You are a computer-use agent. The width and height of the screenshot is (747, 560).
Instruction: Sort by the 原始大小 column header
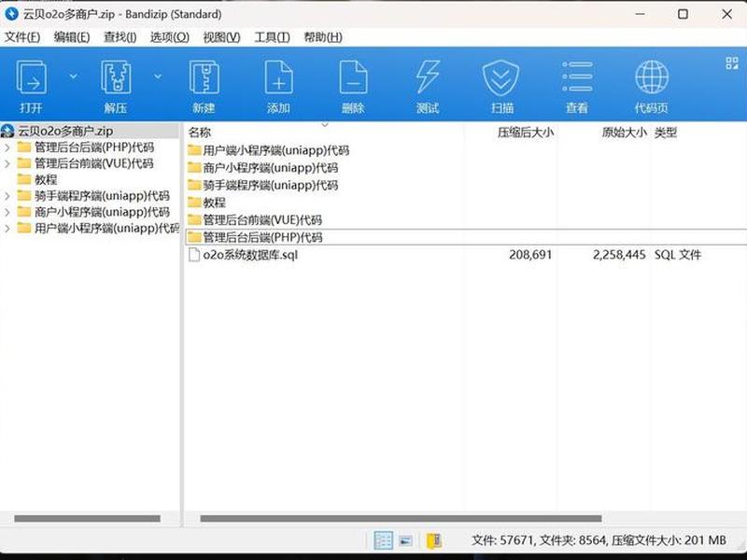tap(624, 133)
